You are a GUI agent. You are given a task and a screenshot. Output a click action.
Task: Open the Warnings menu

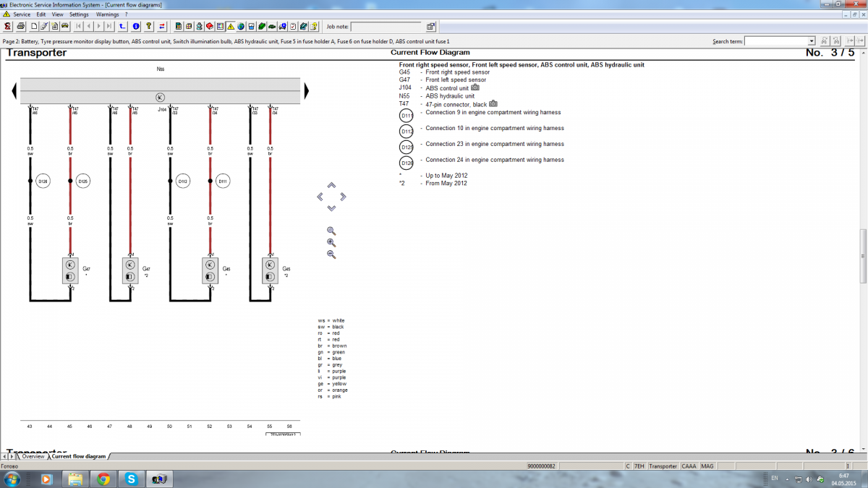[107, 14]
